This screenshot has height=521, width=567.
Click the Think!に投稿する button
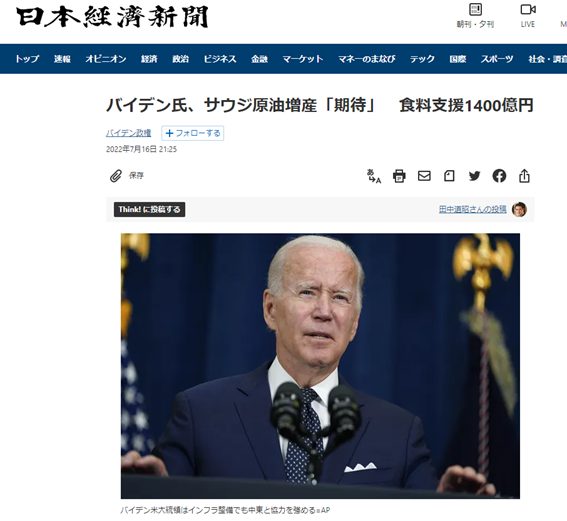tap(149, 210)
